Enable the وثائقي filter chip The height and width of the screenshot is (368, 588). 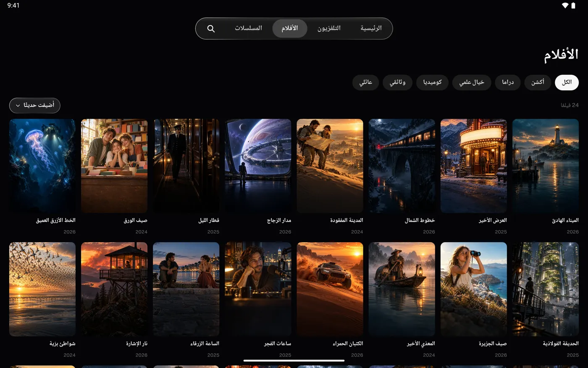click(397, 82)
